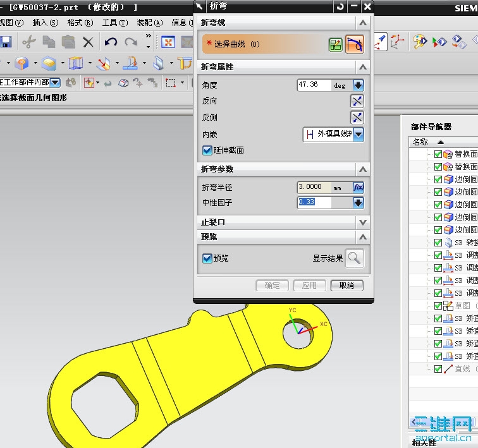Screen dimensions: 478x448
Task: Click the Redo arrow icon
Action: pyautogui.click(x=131, y=42)
